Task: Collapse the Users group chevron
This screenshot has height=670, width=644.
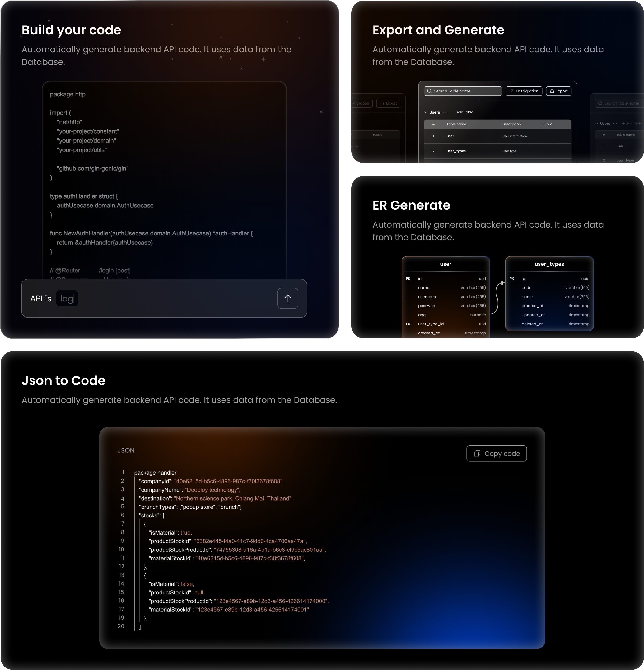Action: (x=426, y=112)
